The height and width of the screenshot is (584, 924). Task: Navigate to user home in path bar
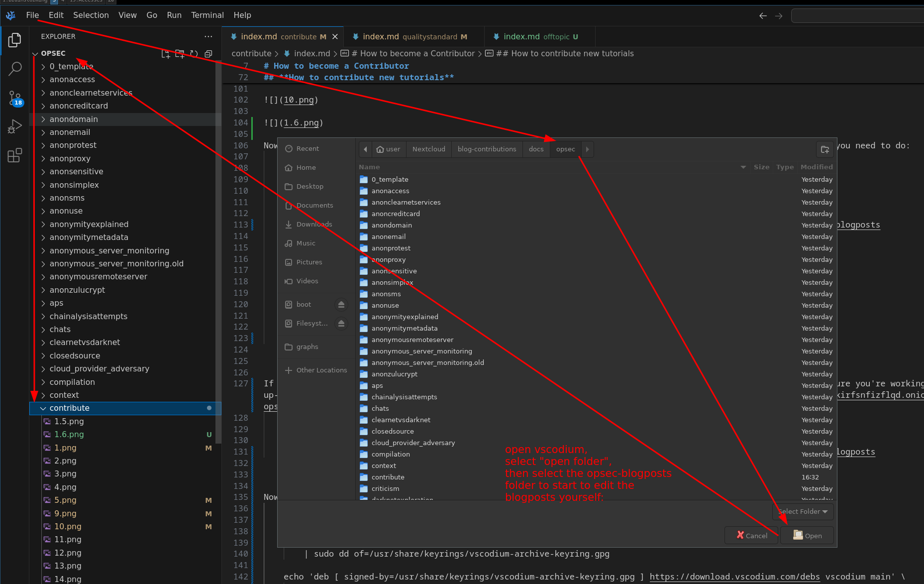pyautogui.click(x=388, y=149)
